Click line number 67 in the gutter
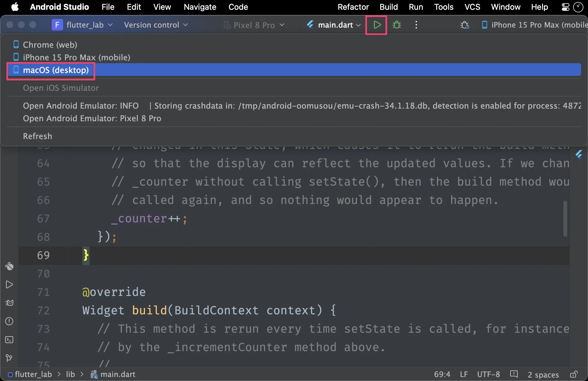 (x=43, y=219)
